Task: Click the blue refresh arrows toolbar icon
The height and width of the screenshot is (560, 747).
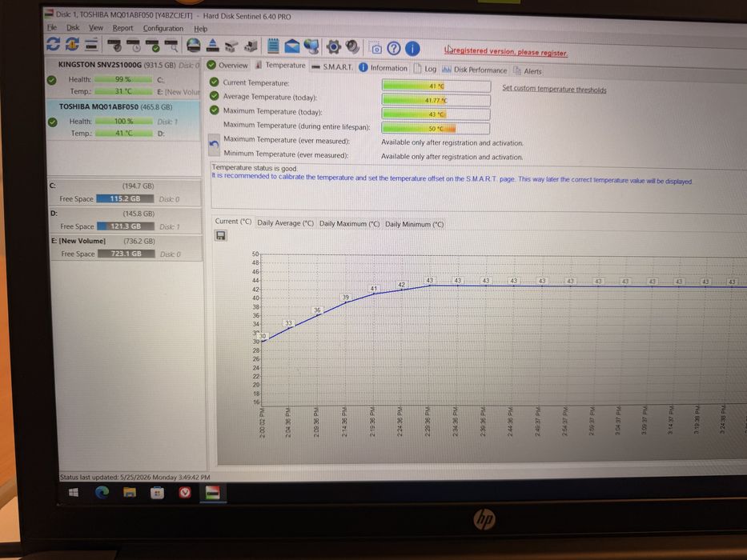Action: point(53,44)
